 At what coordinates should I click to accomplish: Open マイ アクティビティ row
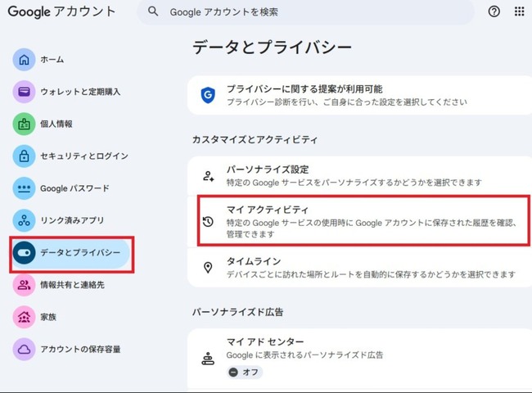359,221
